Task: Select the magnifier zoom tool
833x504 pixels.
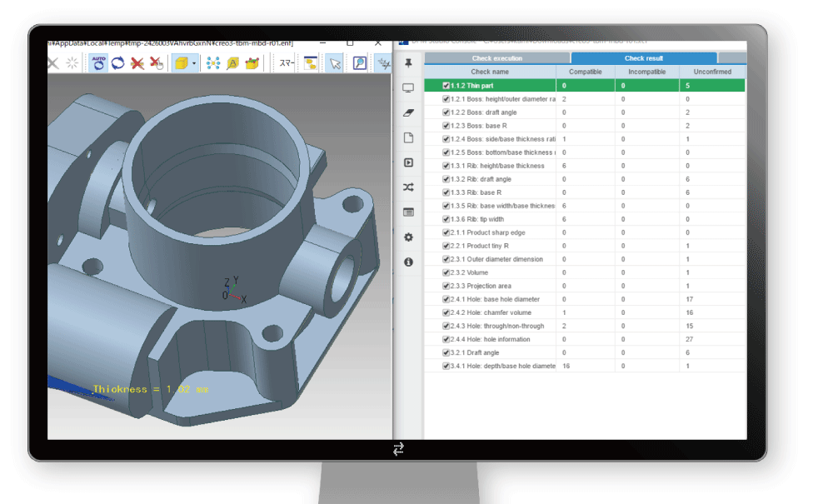Action: click(360, 64)
